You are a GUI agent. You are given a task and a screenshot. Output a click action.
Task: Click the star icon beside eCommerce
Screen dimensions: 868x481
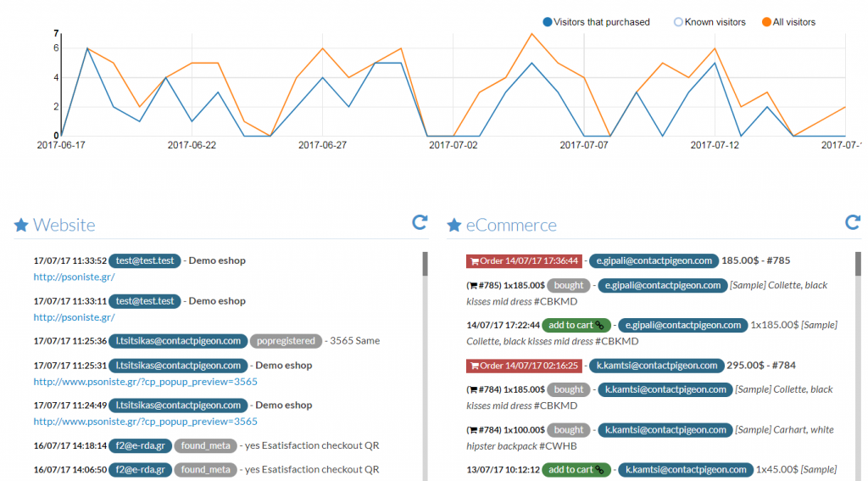click(x=454, y=225)
